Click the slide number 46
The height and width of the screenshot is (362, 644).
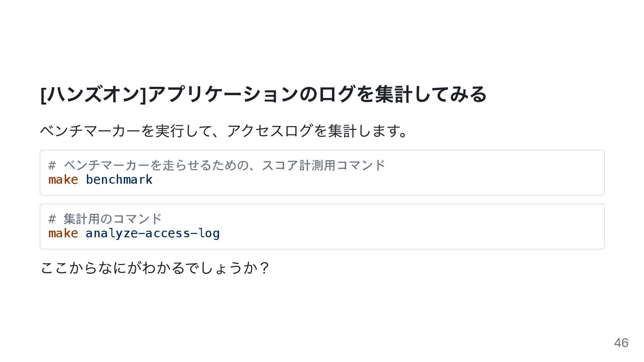click(x=621, y=343)
